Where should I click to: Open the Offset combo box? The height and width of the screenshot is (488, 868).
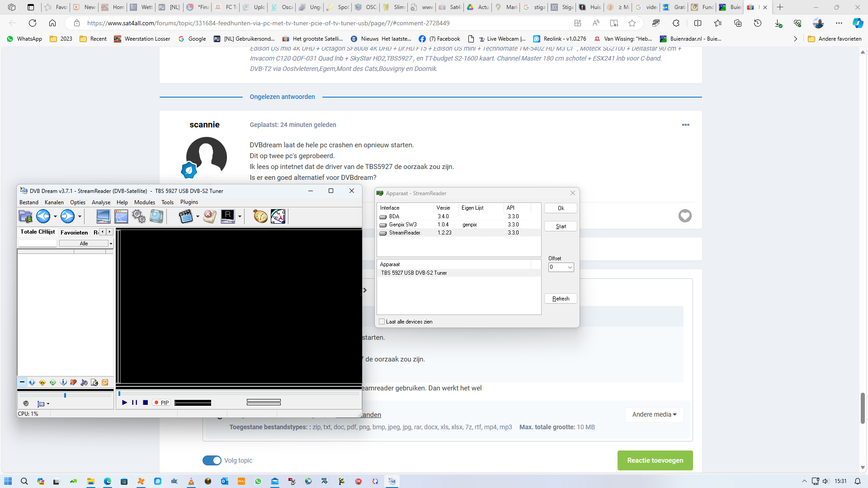(561, 267)
